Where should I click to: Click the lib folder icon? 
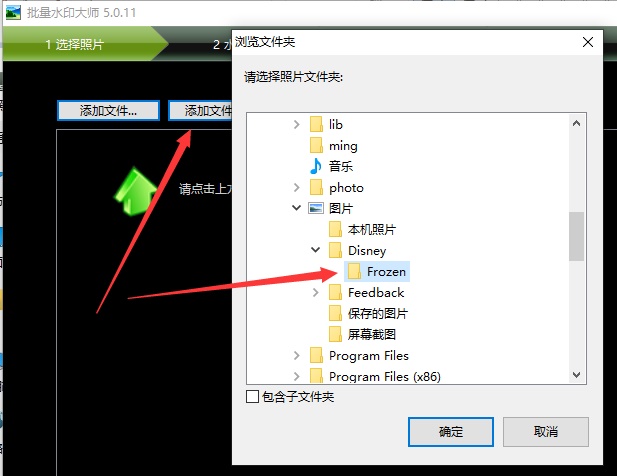click(316, 124)
